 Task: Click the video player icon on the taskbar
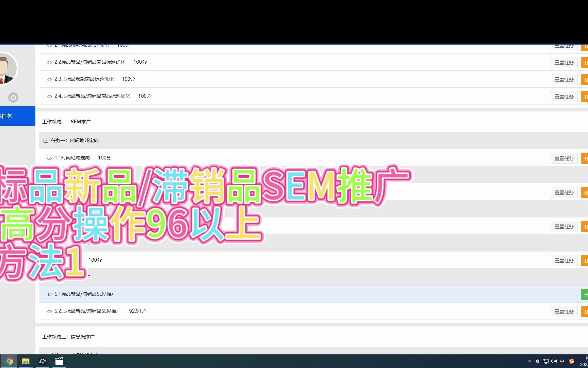(x=59, y=361)
